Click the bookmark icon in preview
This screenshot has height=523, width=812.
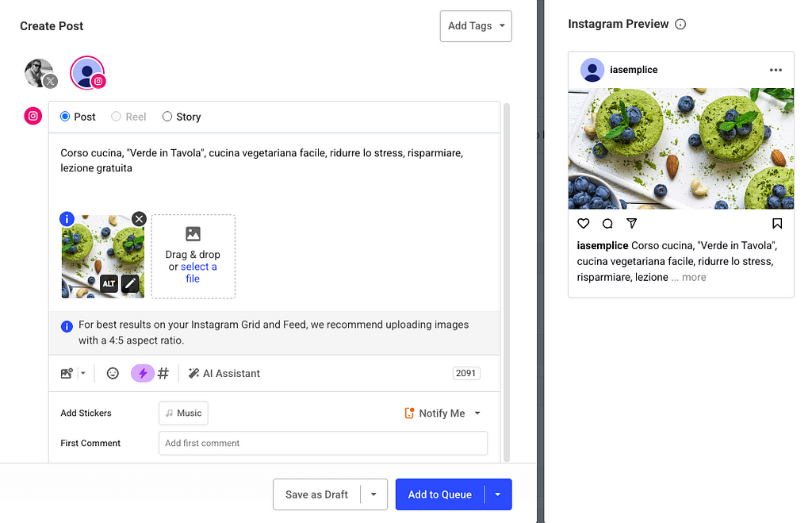click(777, 223)
